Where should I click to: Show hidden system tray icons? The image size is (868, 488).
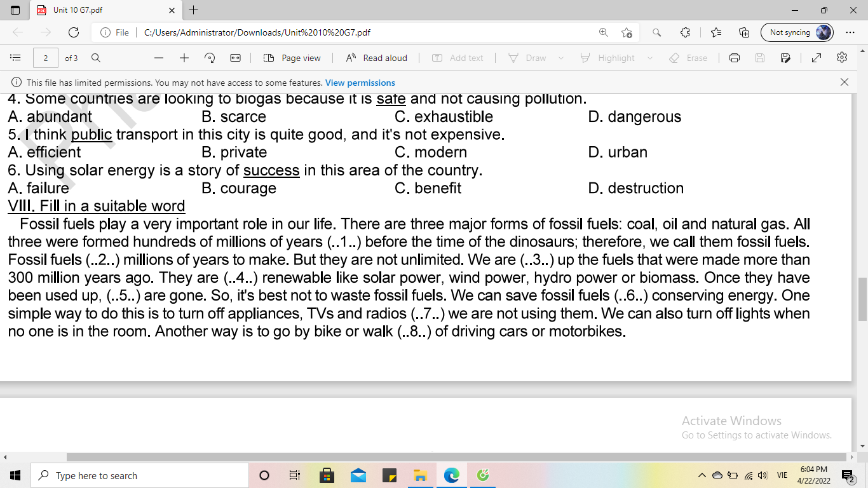tap(702, 475)
